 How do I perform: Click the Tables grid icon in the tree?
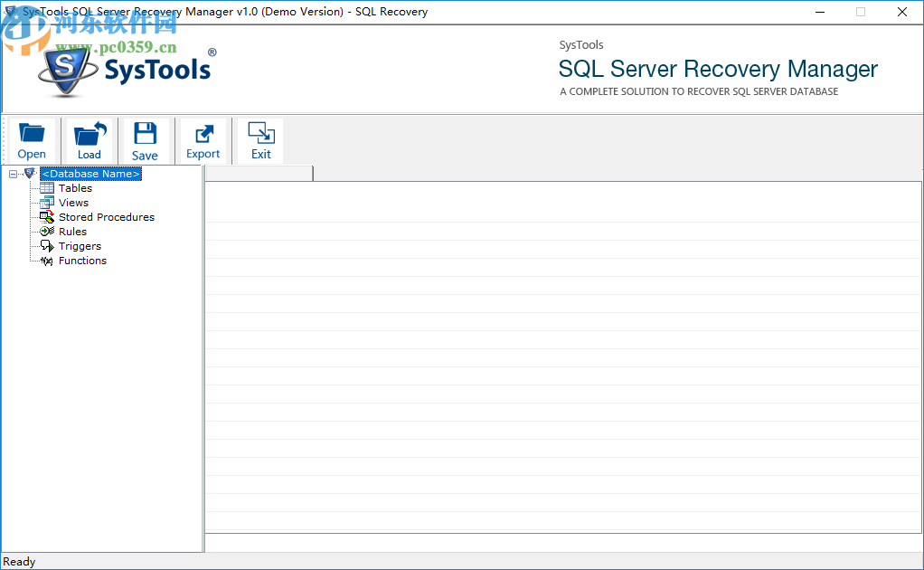[46, 187]
